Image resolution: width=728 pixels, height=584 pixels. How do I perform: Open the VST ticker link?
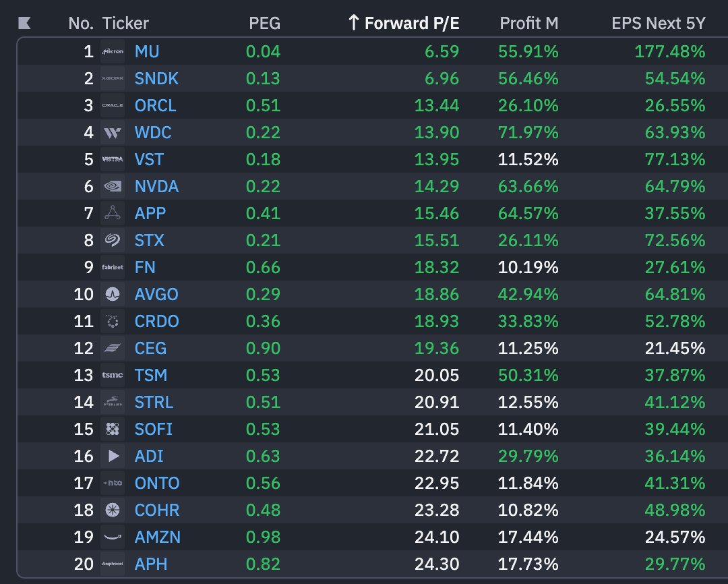pyautogui.click(x=148, y=159)
